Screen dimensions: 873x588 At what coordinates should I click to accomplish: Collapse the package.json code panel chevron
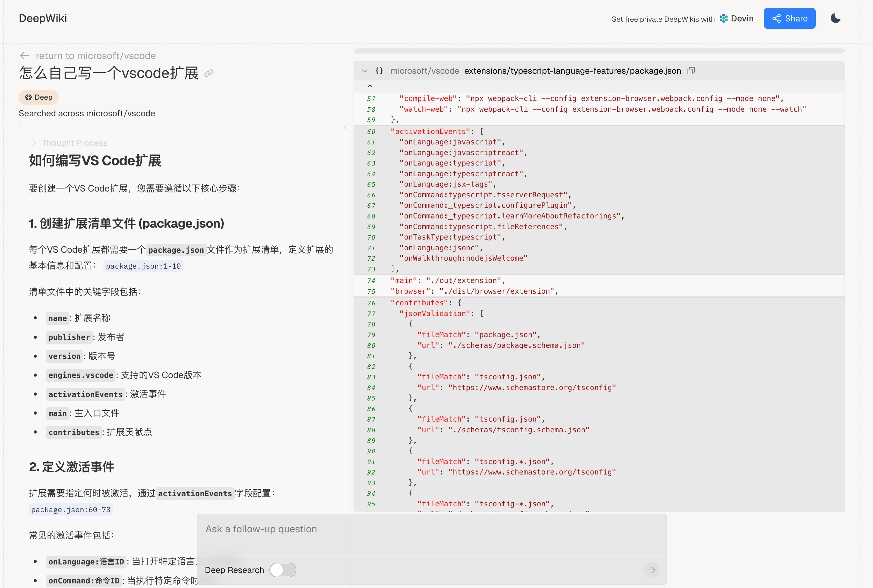coord(364,71)
